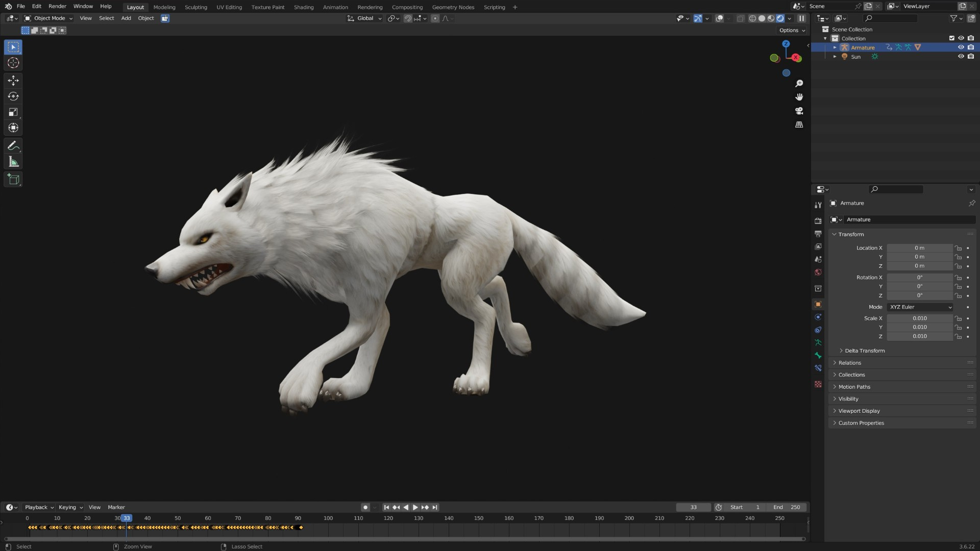980x551 pixels.
Task: Jump to the timeline end frame button
Action: click(x=435, y=508)
